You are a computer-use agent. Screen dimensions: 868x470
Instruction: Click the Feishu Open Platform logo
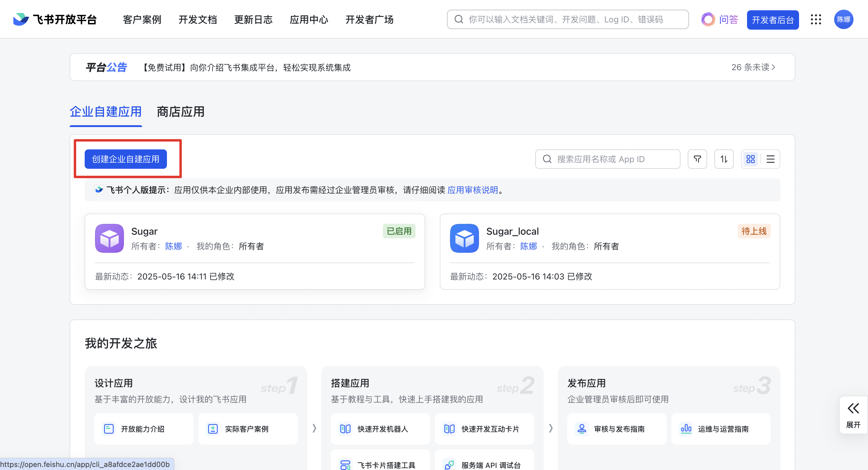pos(55,20)
